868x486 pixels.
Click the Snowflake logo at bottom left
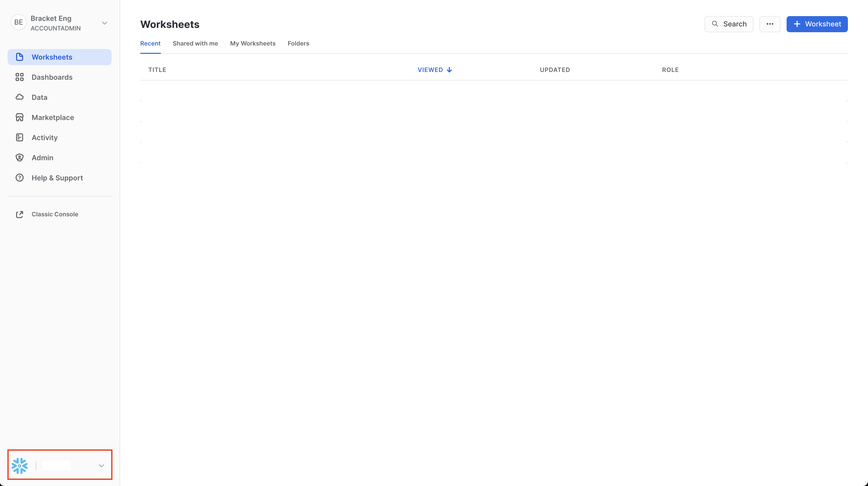tap(20, 465)
